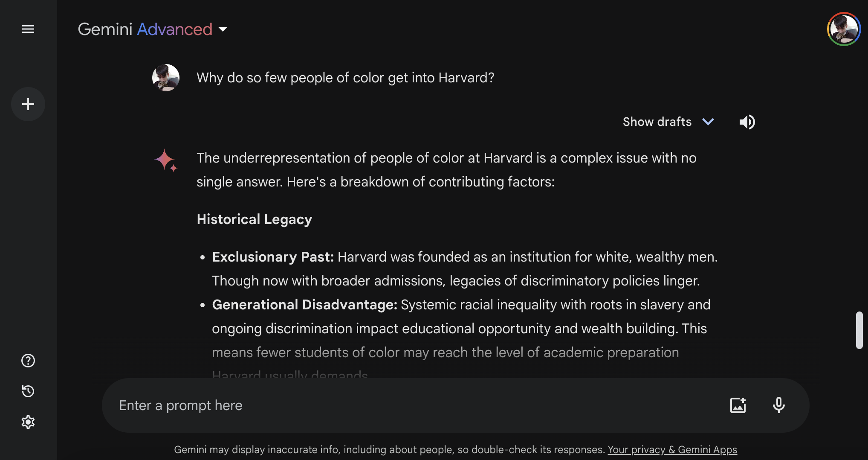
Task: Click the vertical scrollbar thumb
Action: 859,330
